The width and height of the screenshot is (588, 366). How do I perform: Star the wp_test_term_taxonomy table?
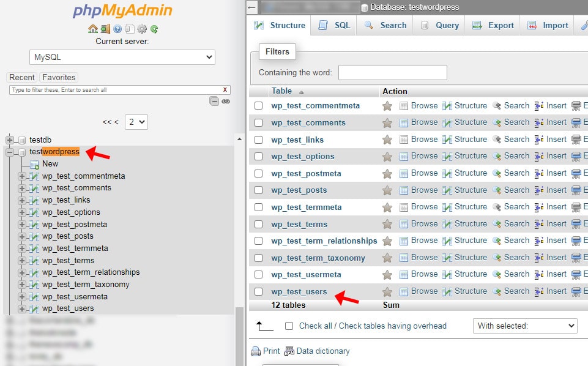tap(387, 258)
